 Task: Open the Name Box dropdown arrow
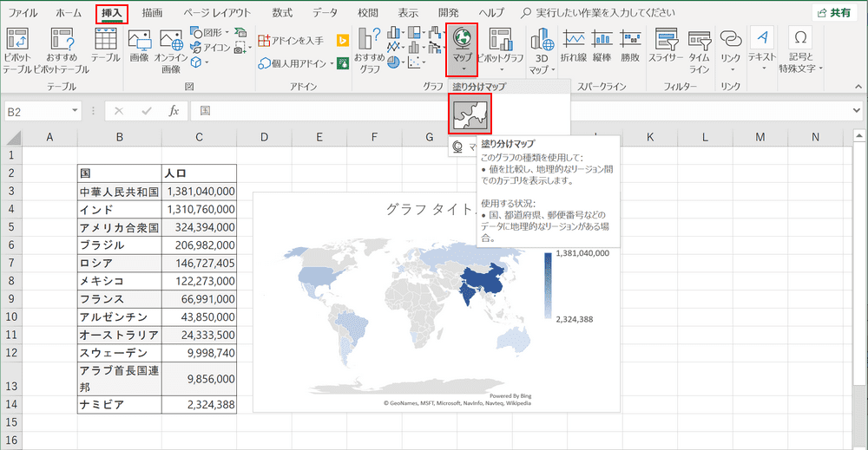pos(75,111)
